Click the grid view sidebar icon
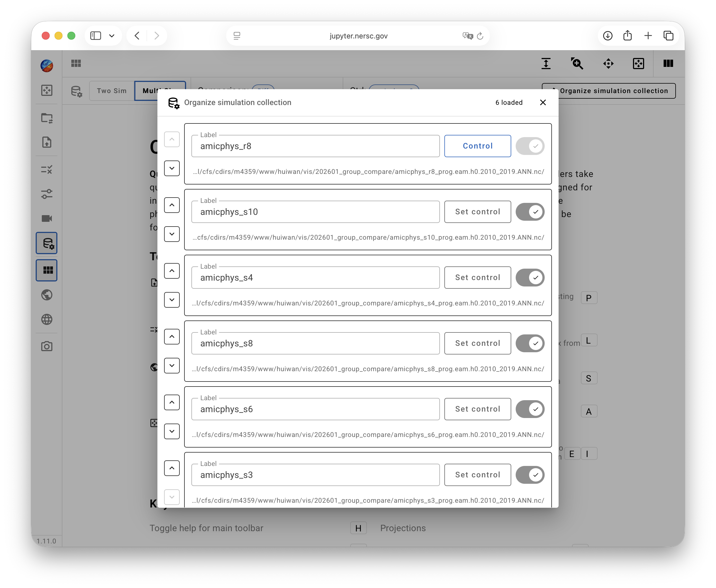 (47, 270)
